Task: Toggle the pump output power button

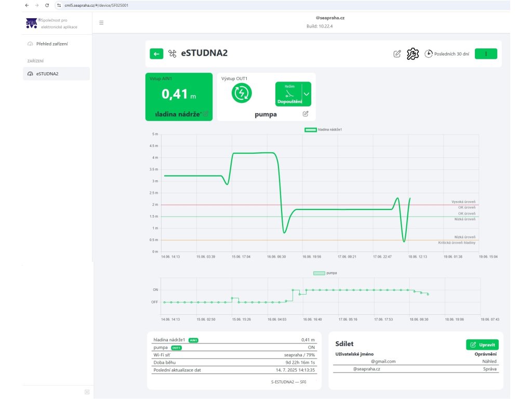Action: pos(242,94)
